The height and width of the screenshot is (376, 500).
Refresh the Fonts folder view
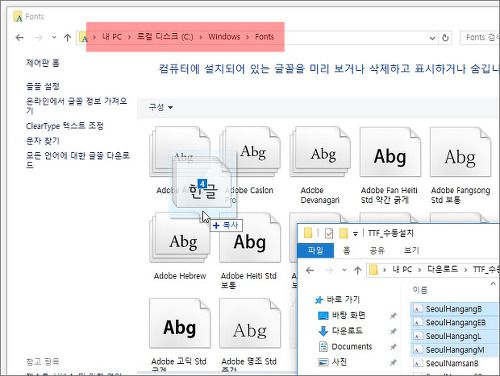click(445, 38)
